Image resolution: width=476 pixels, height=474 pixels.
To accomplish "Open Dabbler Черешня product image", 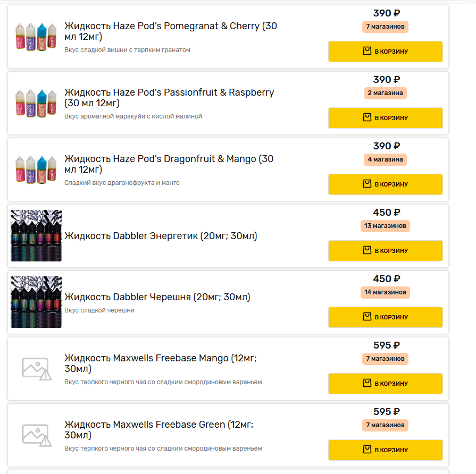I will (x=36, y=302).
